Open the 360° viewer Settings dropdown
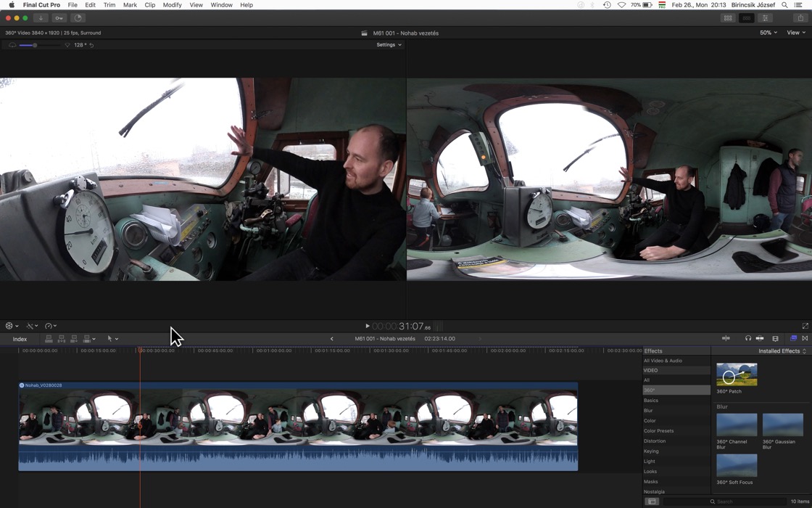Screen dimensions: 812x508 [x=389, y=45]
